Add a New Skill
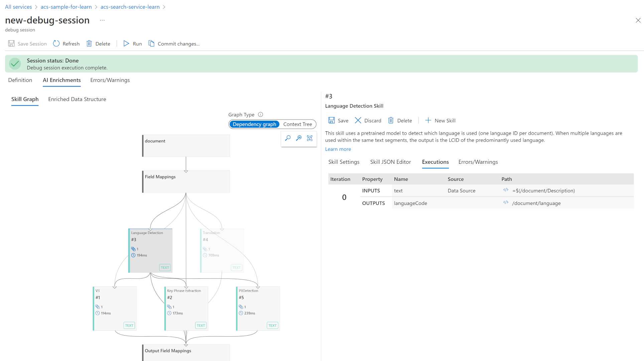This screenshot has width=644, height=361. (440, 120)
